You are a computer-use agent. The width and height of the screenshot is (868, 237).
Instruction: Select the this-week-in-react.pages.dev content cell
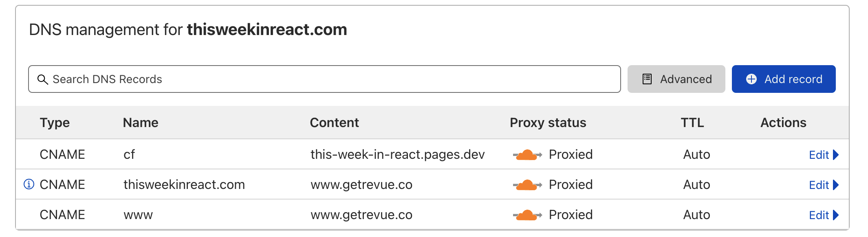coord(397,155)
